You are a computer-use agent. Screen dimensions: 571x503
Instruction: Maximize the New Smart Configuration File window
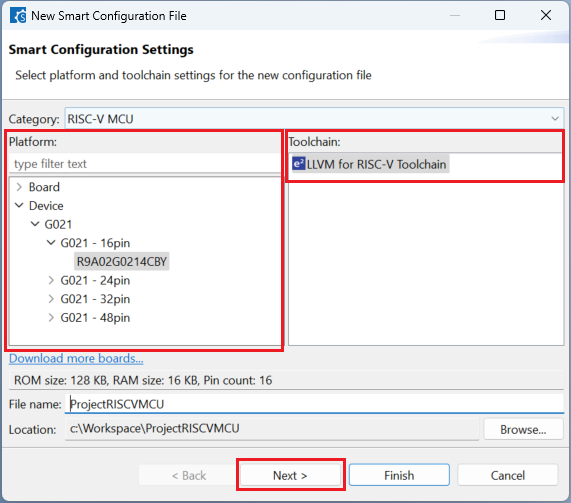(500, 15)
